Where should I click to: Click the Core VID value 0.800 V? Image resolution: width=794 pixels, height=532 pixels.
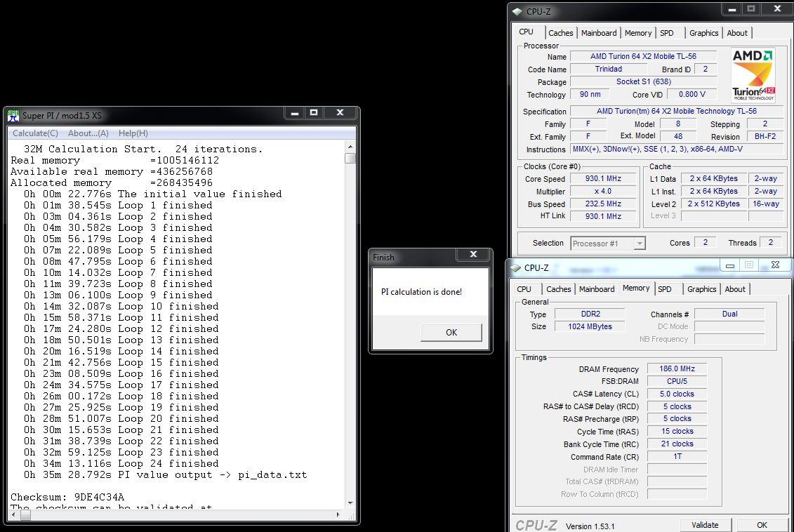(x=692, y=95)
